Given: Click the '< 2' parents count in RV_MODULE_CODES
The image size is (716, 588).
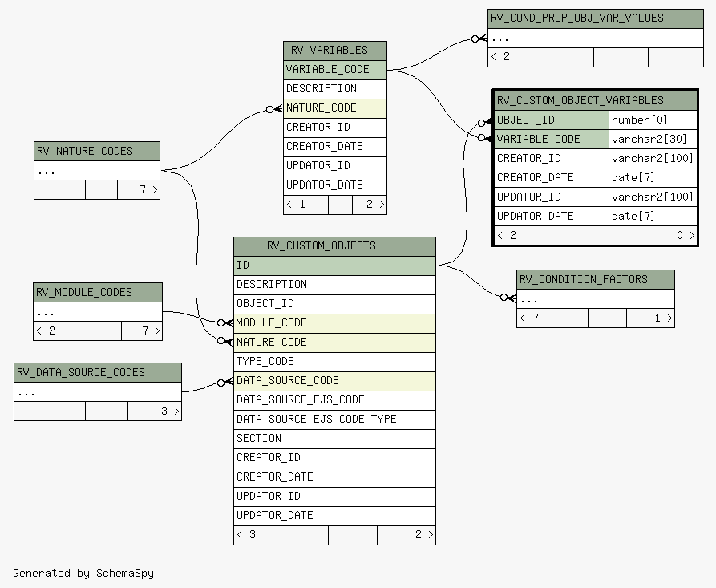Looking at the screenshot, I should pyautogui.click(x=62, y=330).
